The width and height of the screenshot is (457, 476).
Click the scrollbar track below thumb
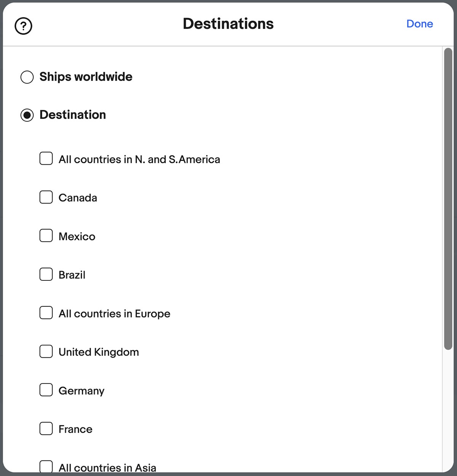pyautogui.click(x=448, y=411)
